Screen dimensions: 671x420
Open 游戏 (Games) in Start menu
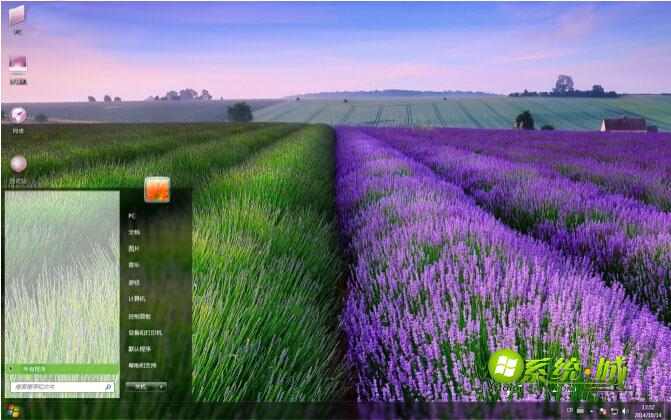click(x=134, y=282)
